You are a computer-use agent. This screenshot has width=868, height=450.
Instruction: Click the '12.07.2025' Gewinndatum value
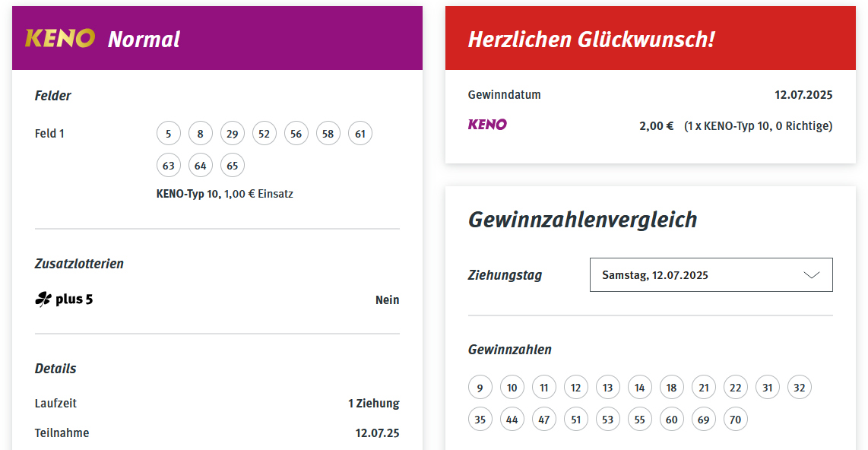803,95
